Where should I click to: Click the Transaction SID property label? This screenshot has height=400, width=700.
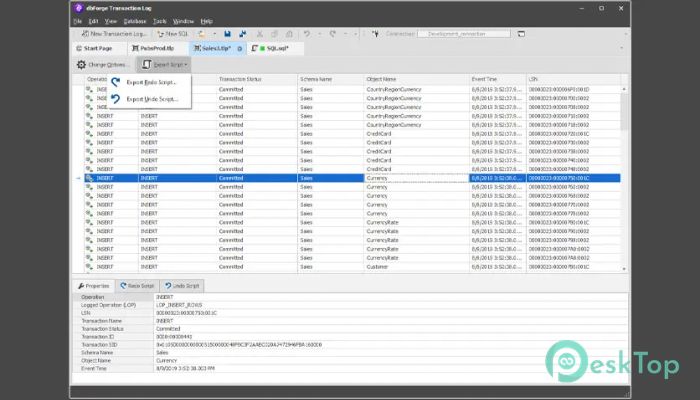pos(99,345)
